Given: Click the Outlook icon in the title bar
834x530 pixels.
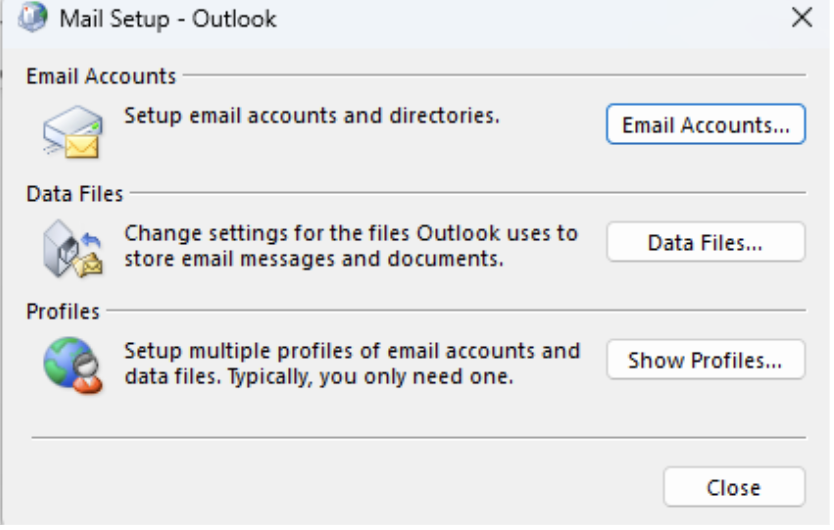Looking at the screenshot, I should (34, 18).
